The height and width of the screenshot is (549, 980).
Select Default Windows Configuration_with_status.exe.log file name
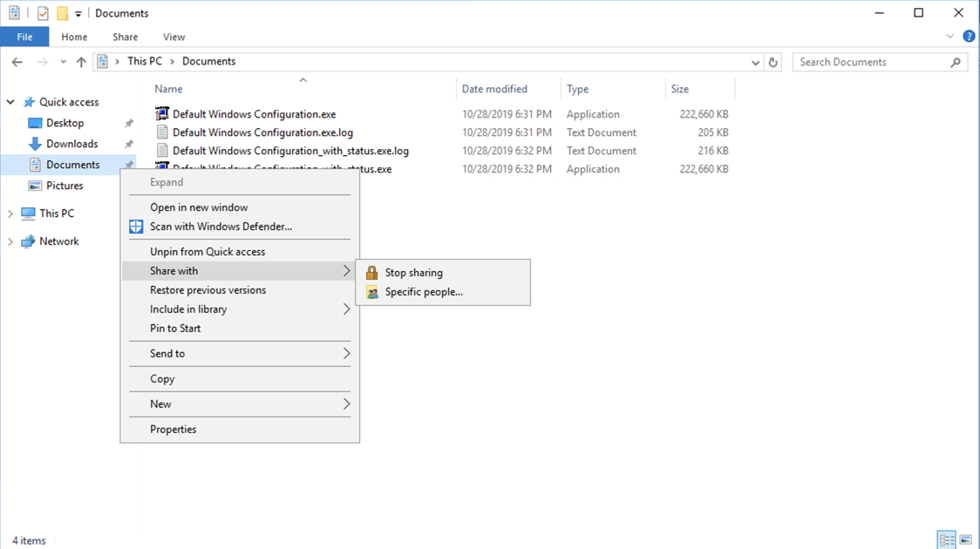[x=290, y=151]
